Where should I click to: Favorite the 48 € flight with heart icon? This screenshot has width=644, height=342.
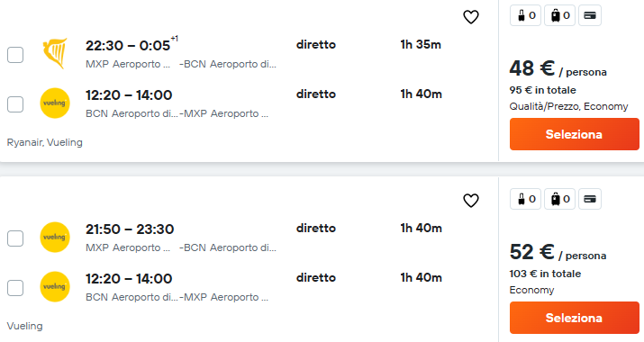pyautogui.click(x=471, y=17)
